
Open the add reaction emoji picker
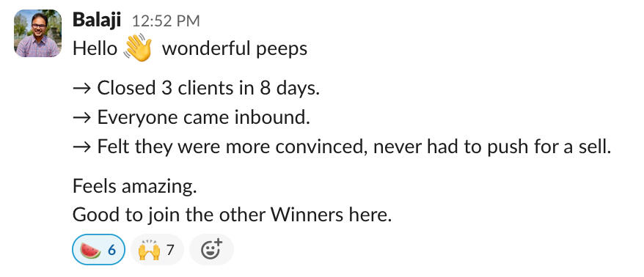tap(211, 249)
